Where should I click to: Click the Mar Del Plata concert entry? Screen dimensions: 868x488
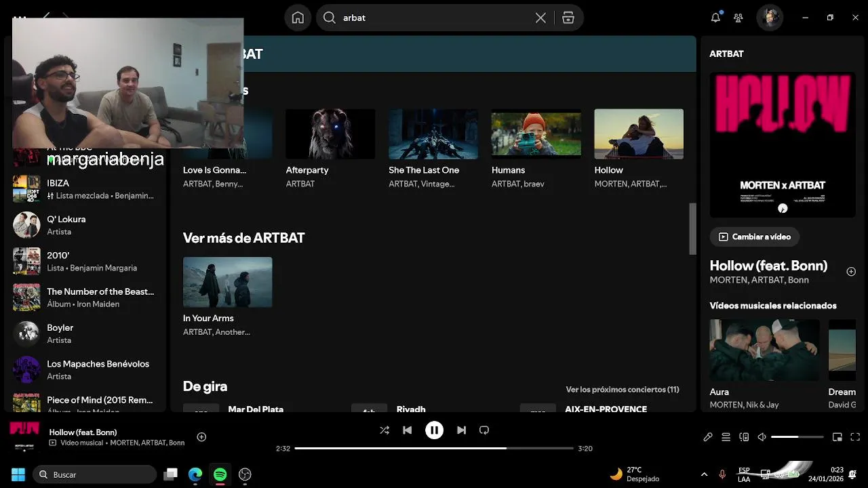(256, 409)
